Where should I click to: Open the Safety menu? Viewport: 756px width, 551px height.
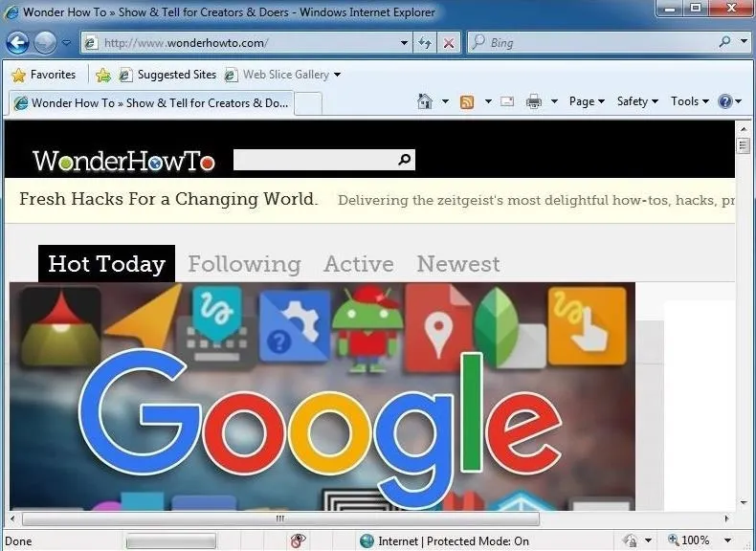(x=637, y=101)
